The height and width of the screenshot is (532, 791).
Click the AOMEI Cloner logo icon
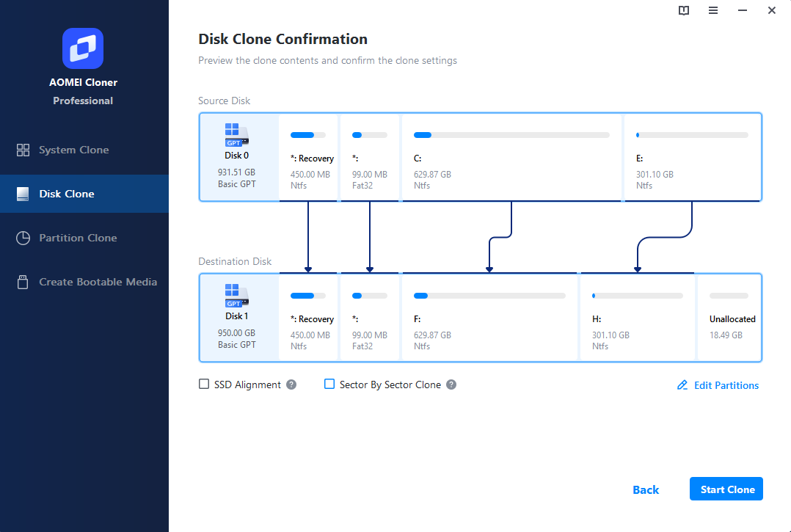[x=83, y=48]
